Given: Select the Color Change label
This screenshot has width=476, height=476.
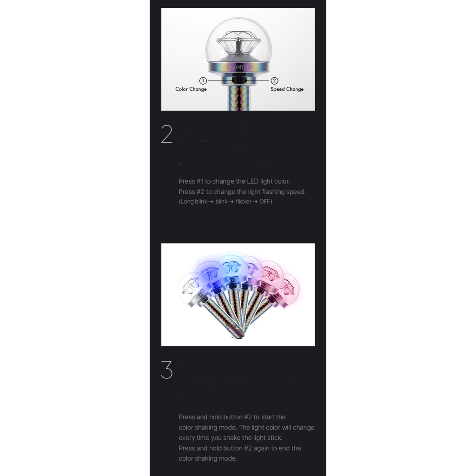Looking at the screenshot, I should pos(191,89).
